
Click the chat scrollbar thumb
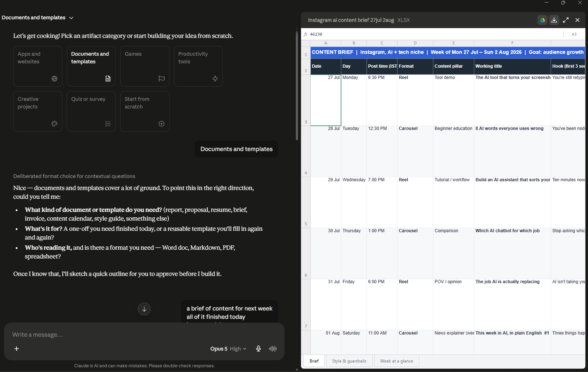pyautogui.click(x=297, y=86)
